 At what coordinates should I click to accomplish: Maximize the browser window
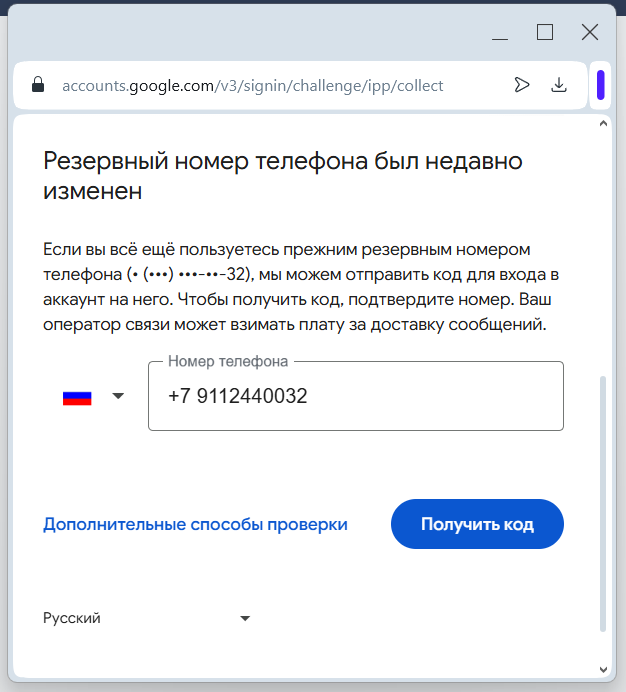pos(545,32)
